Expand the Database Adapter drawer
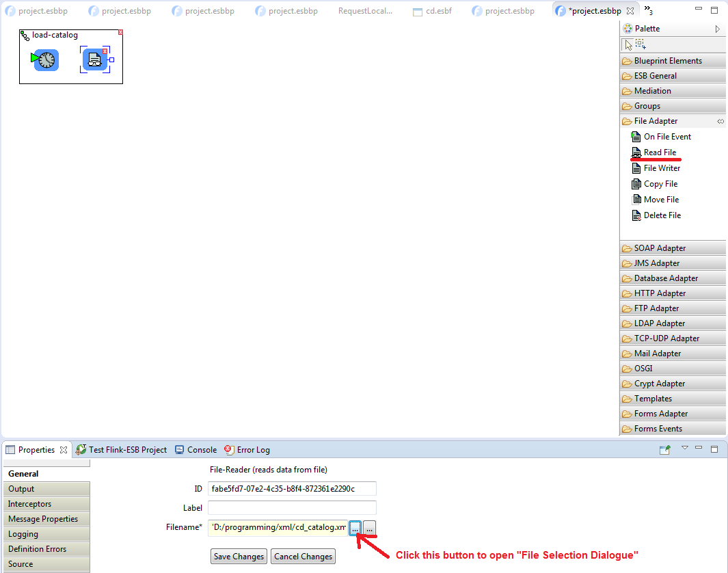 tap(665, 278)
